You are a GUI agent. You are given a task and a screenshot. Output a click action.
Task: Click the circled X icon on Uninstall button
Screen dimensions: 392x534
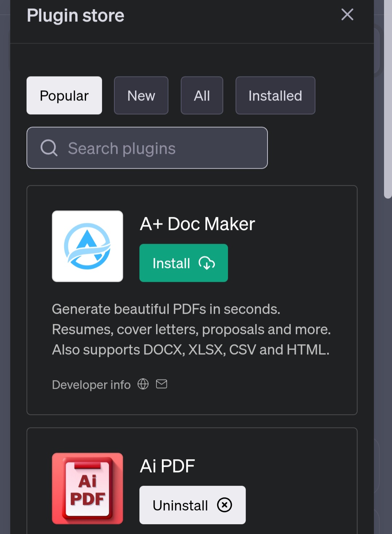[x=224, y=505]
